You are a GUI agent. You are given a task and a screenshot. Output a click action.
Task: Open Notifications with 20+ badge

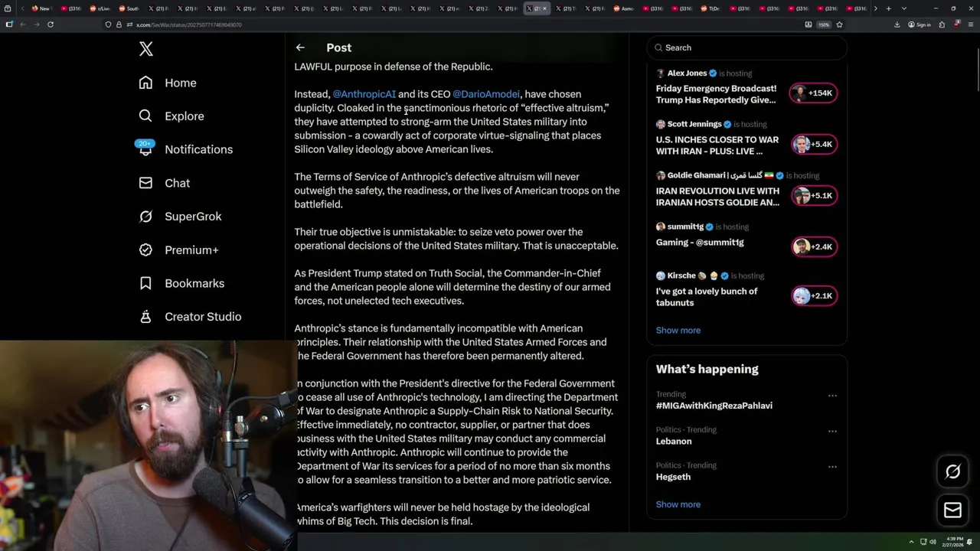(185, 149)
